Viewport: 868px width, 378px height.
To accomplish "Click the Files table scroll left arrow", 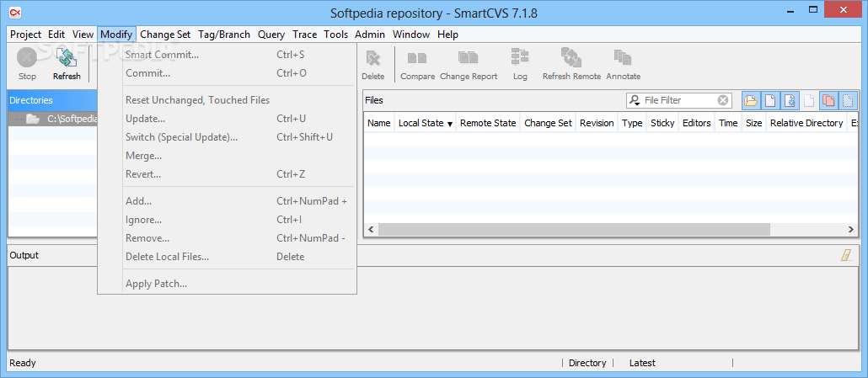I will 371,229.
